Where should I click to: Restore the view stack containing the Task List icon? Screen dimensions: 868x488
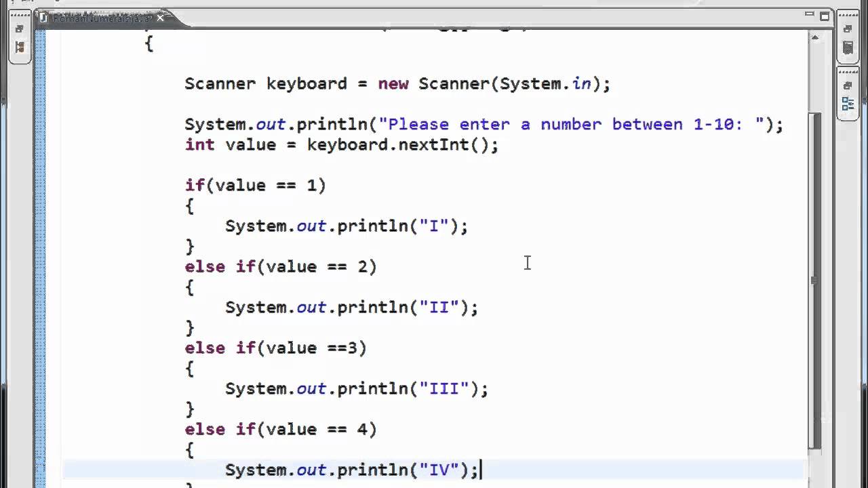coord(848,29)
